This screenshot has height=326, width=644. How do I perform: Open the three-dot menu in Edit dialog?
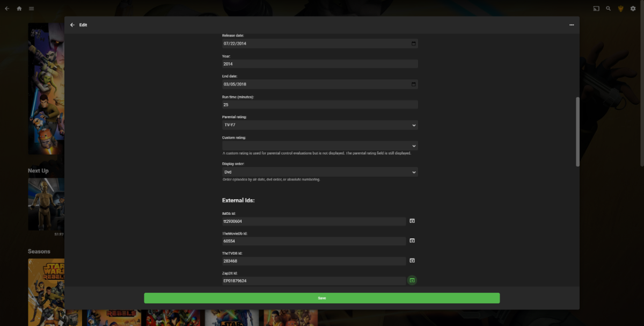572,25
